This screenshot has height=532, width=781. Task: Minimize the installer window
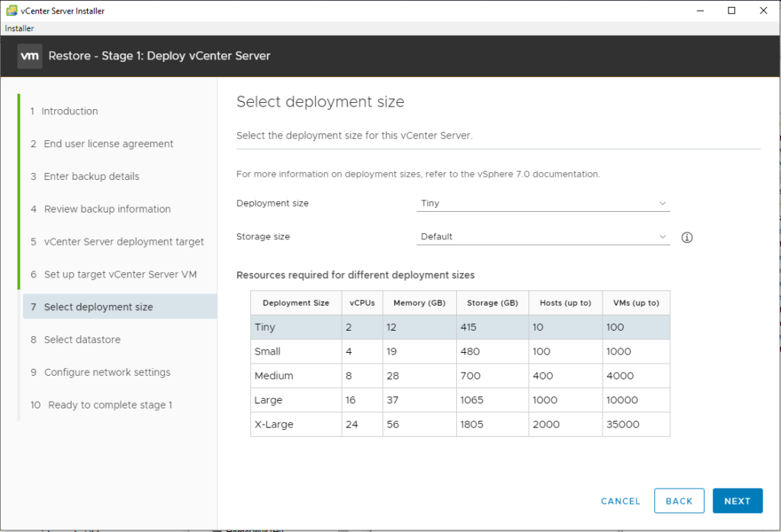(x=700, y=11)
